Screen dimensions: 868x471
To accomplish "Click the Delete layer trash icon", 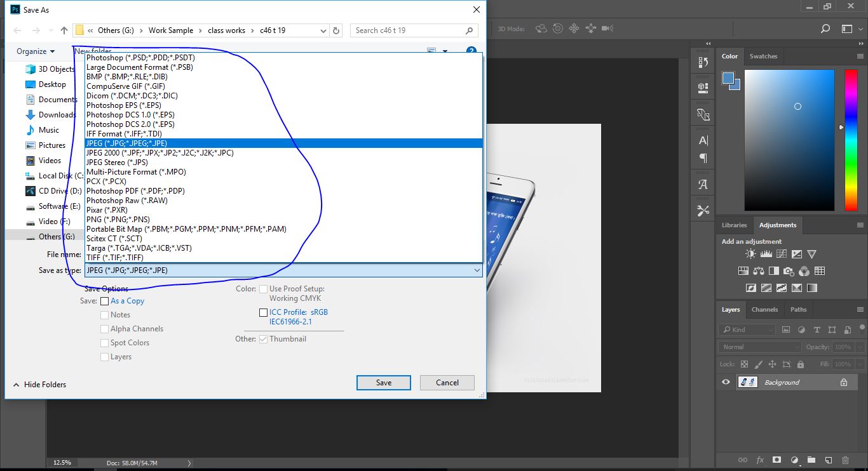I will pyautogui.click(x=845, y=460).
